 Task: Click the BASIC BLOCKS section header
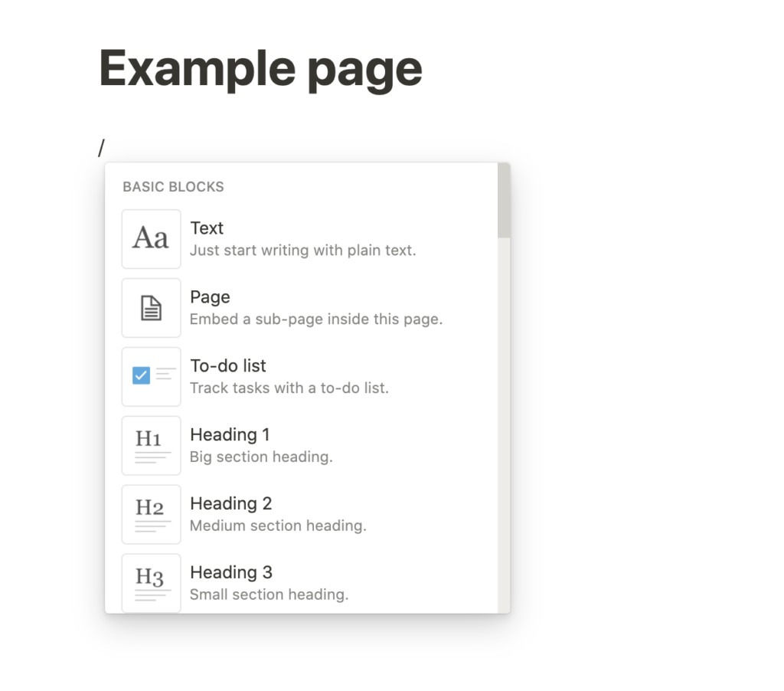click(x=173, y=186)
